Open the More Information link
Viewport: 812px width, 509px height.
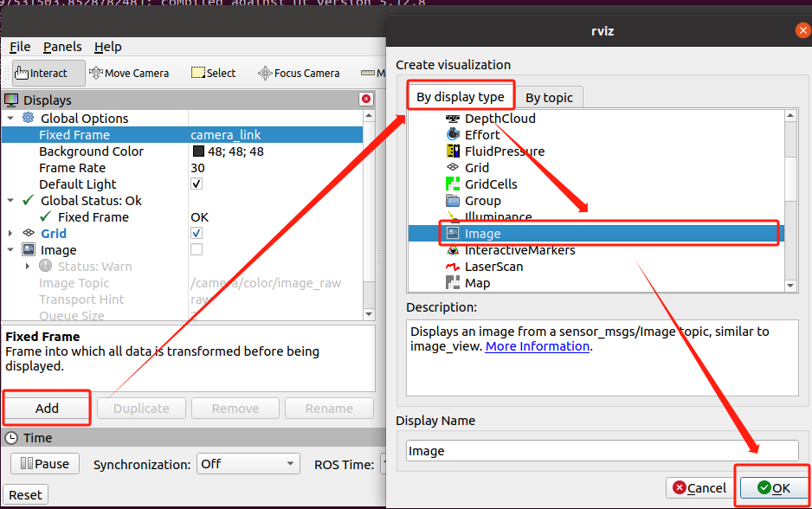click(x=537, y=346)
